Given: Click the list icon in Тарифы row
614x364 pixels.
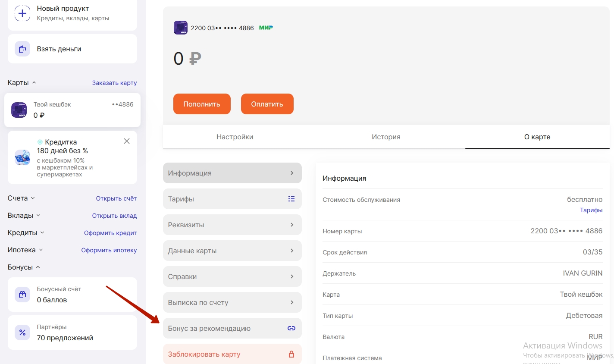Looking at the screenshot, I should [x=291, y=199].
